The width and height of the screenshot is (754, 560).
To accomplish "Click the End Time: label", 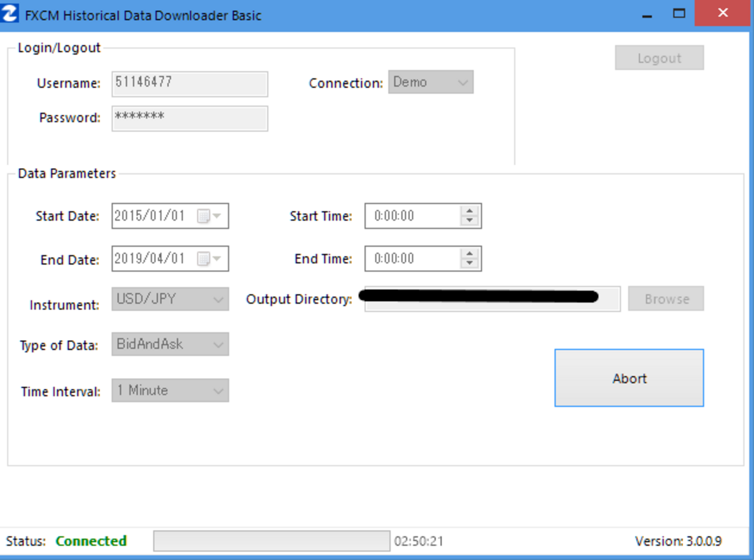I will pyautogui.click(x=323, y=259).
